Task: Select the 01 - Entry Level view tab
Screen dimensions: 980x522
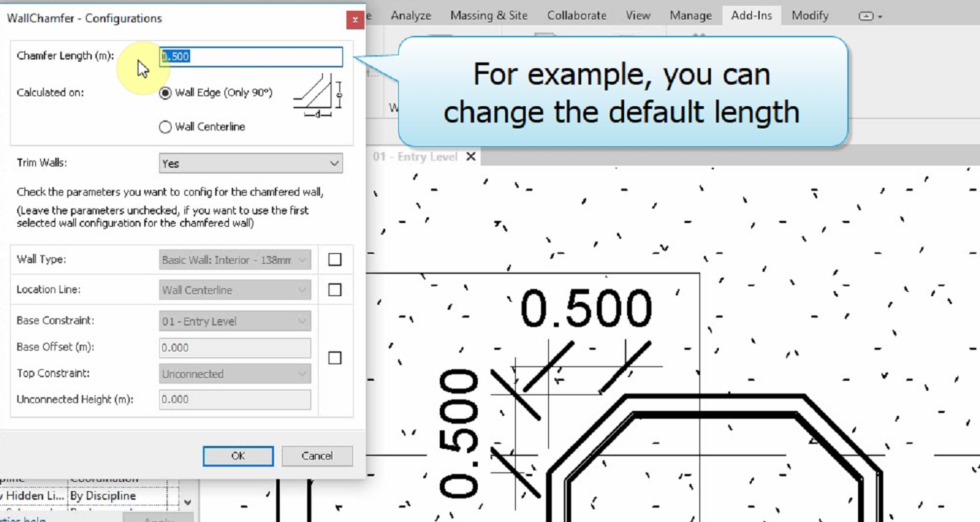Action: pyautogui.click(x=415, y=156)
